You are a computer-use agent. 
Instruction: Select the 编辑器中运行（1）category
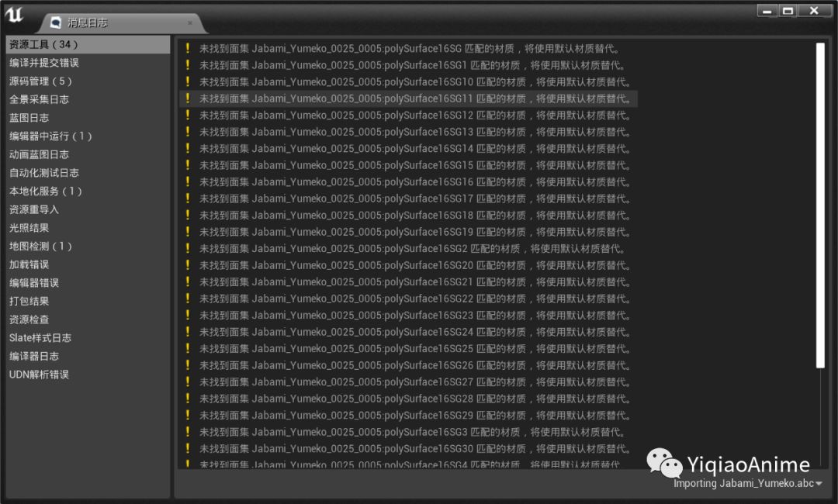tap(48, 136)
